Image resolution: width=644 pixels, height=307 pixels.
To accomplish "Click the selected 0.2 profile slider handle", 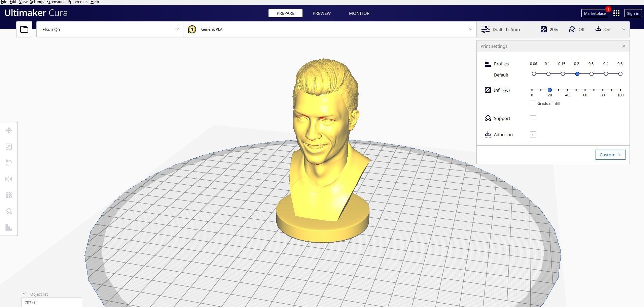I will click(577, 74).
